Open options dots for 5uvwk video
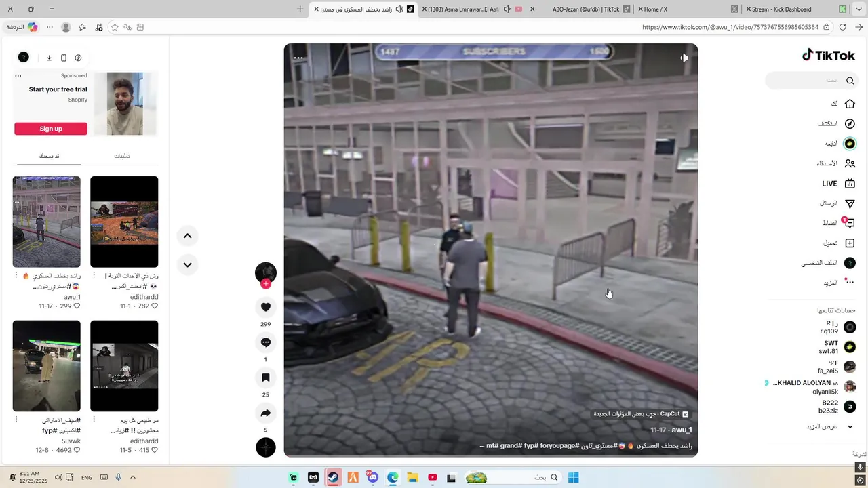Screen dimensions: 868x488 [x=16, y=420]
